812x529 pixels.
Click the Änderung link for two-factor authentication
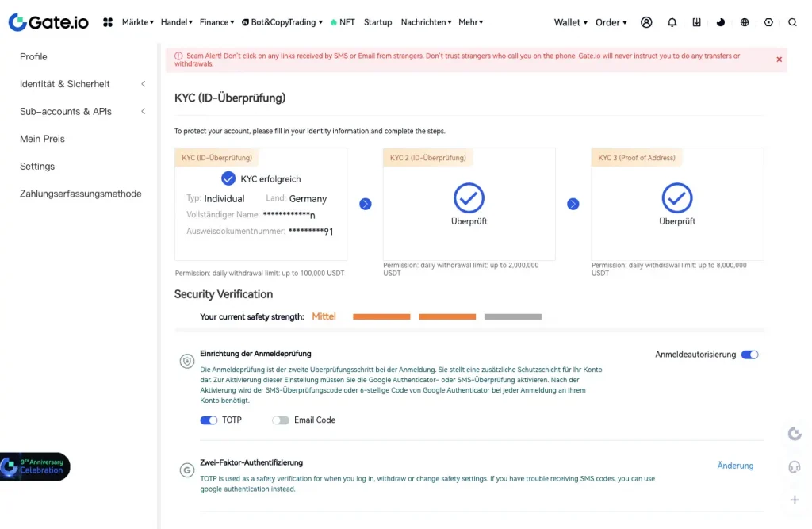point(735,466)
